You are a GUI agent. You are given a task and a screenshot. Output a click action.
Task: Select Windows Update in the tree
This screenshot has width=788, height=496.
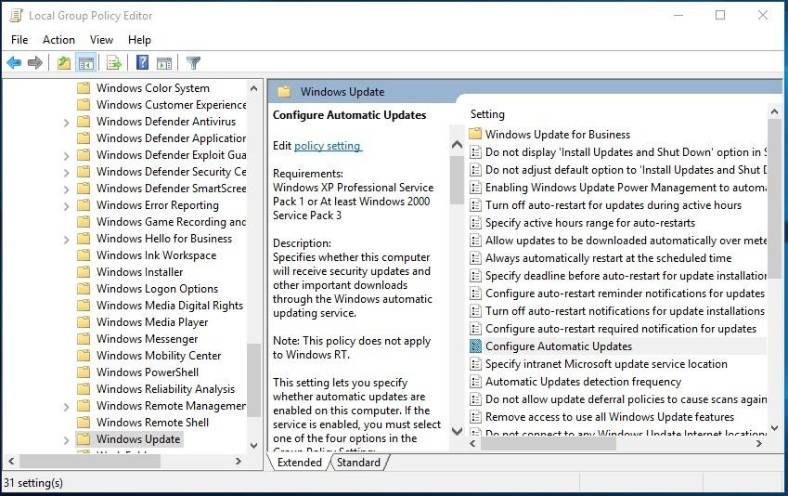(x=138, y=439)
